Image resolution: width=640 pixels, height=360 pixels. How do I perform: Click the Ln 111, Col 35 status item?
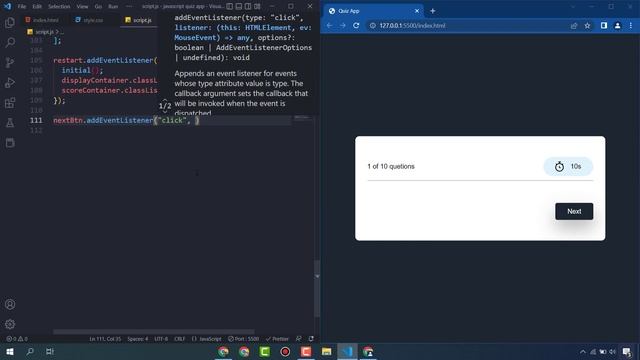pyautogui.click(x=105, y=339)
